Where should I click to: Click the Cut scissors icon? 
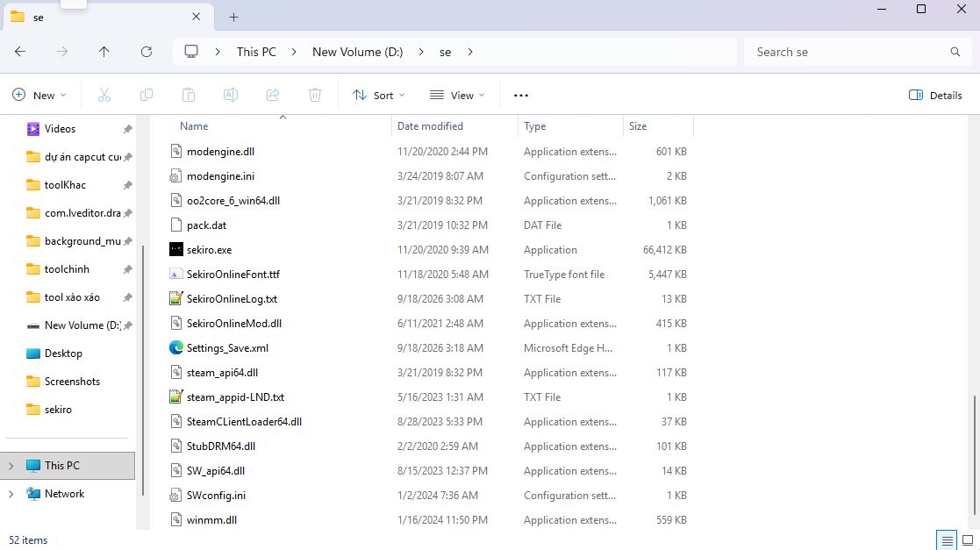point(104,95)
